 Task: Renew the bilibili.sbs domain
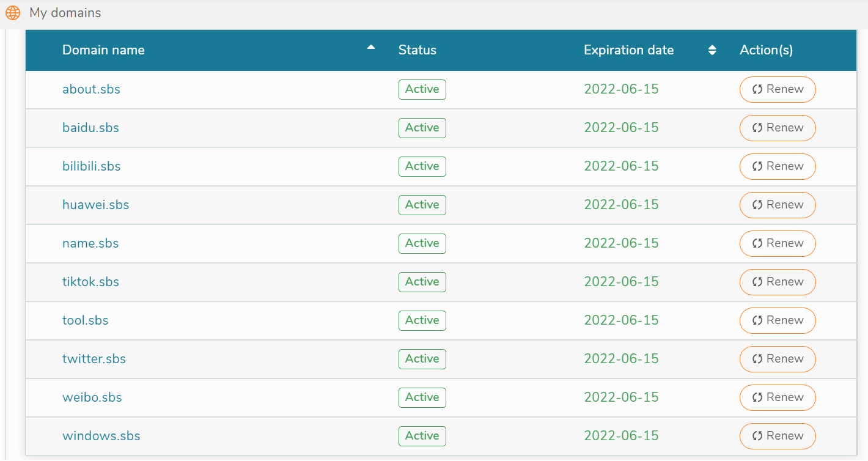click(778, 166)
